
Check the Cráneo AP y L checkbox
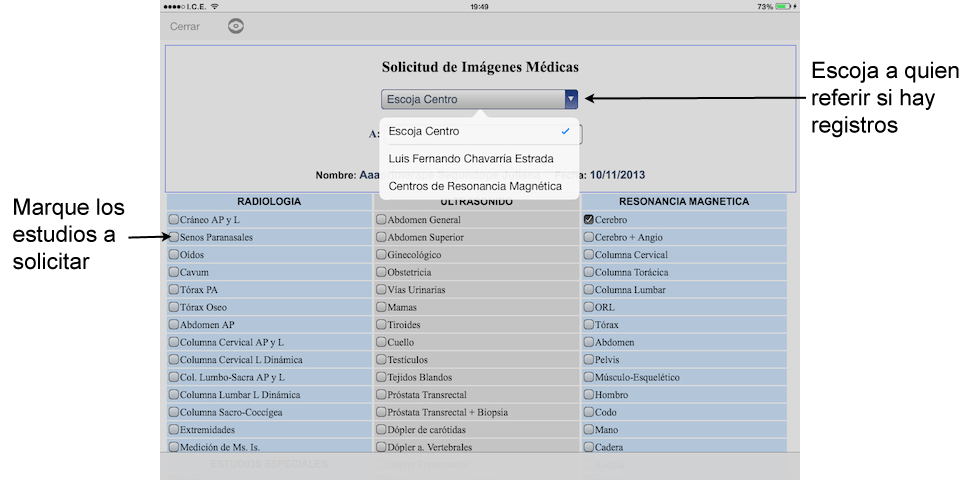tap(174, 220)
